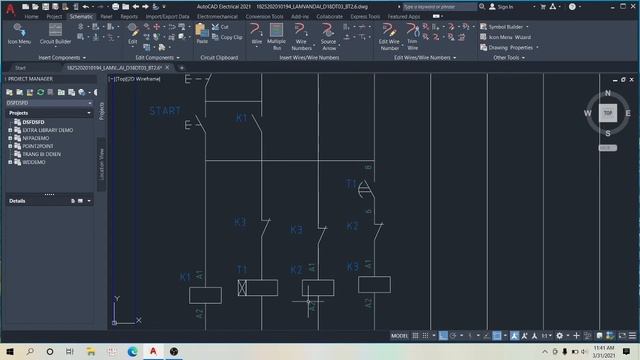Switch to the Start file tab
Viewport: 640px width, 360px height.
point(20,68)
